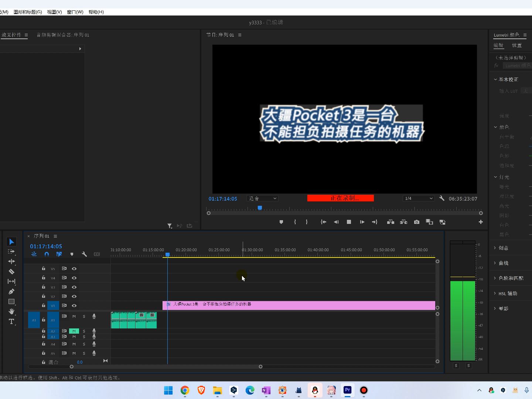This screenshot has height=399, width=532.
Task: Expand 晕影 section in Lumetri
Action: (495, 308)
